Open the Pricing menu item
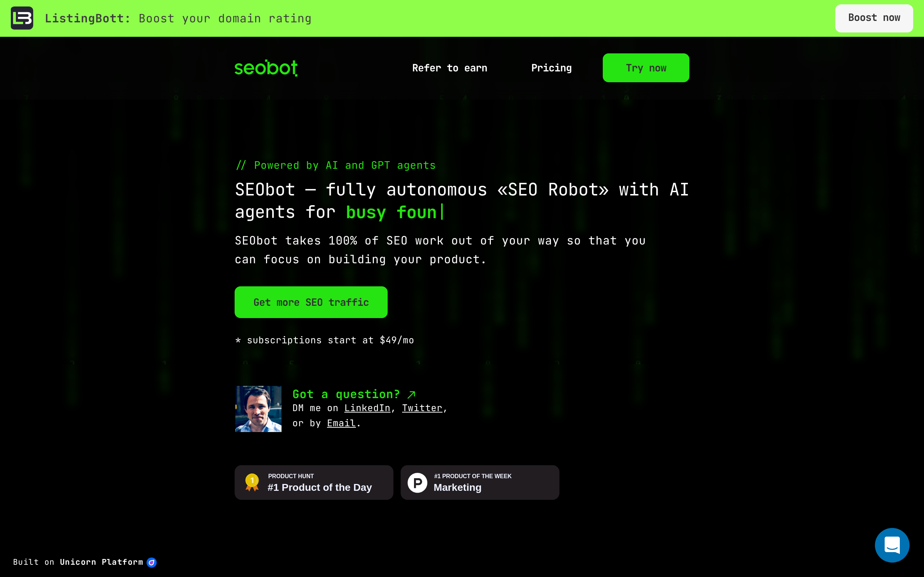The width and height of the screenshot is (924, 577). (552, 68)
